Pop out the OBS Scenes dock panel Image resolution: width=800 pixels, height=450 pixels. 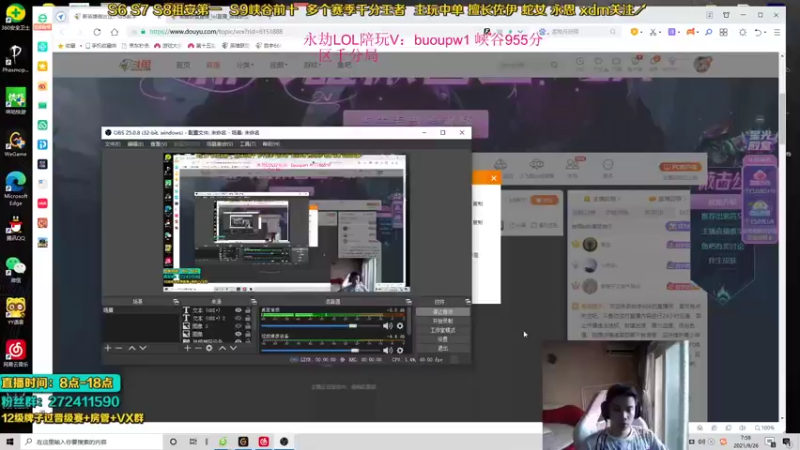click(176, 302)
